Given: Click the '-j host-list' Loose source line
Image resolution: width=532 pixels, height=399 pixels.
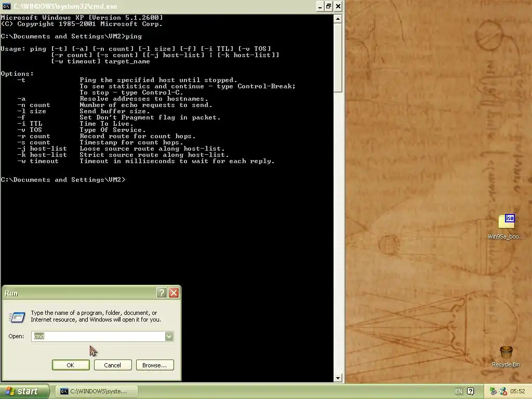Looking at the screenshot, I should pyautogui.click(x=121, y=149).
